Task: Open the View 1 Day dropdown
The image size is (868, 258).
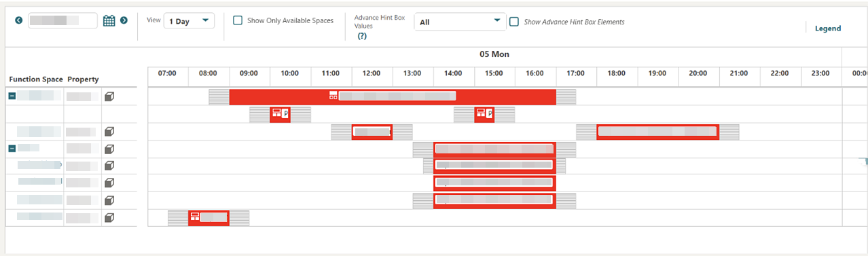Action: (x=189, y=21)
